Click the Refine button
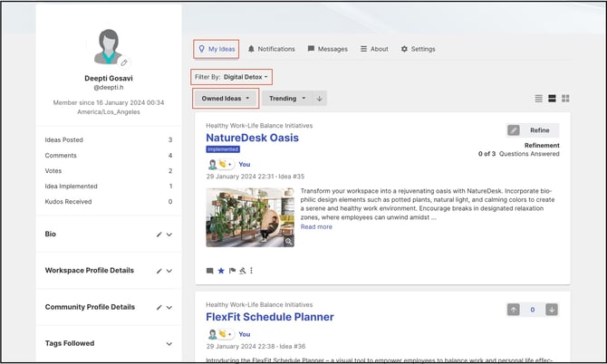The image size is (607, 364). click(533, 130)
